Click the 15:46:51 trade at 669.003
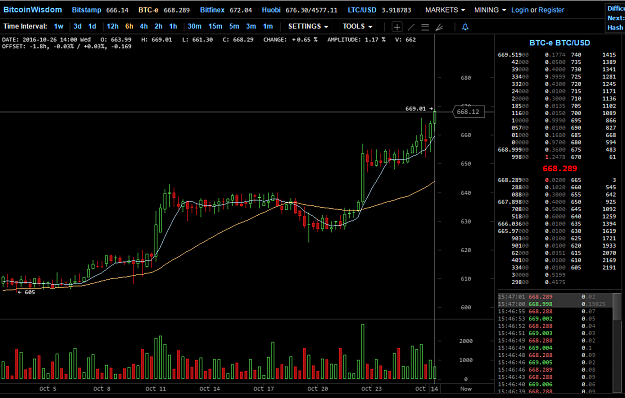625x398 pixels. (x=555, y=333)
